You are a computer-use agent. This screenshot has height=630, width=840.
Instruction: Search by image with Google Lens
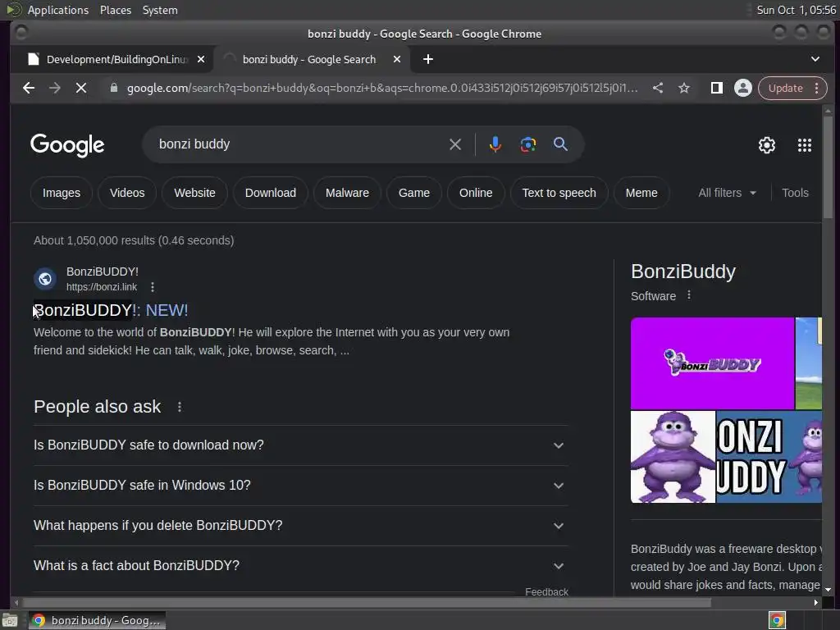[527, 144]
